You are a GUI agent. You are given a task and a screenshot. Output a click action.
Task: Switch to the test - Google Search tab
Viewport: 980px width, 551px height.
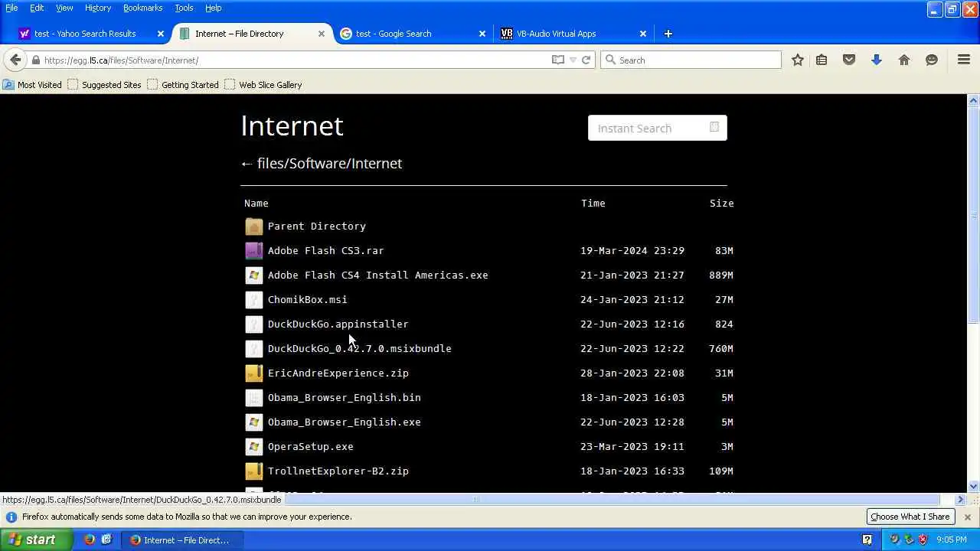407,34
